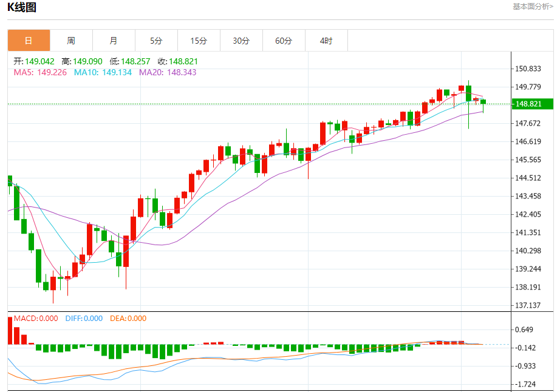Click the 141.351 price axis label
Image resolution: width=560 pixels, height=392 pixels.
tap(528, 232)
